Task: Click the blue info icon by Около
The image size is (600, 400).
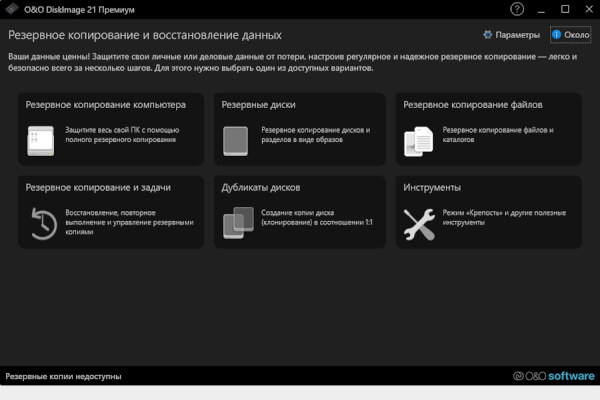Action: [556, 35]
